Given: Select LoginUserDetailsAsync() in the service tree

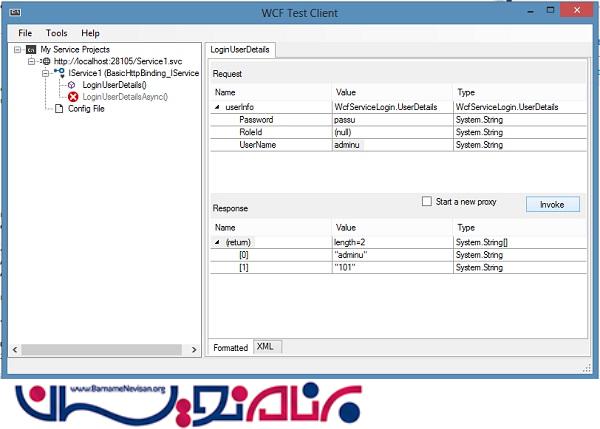Looking at the screenshot, I should point(125,97).
